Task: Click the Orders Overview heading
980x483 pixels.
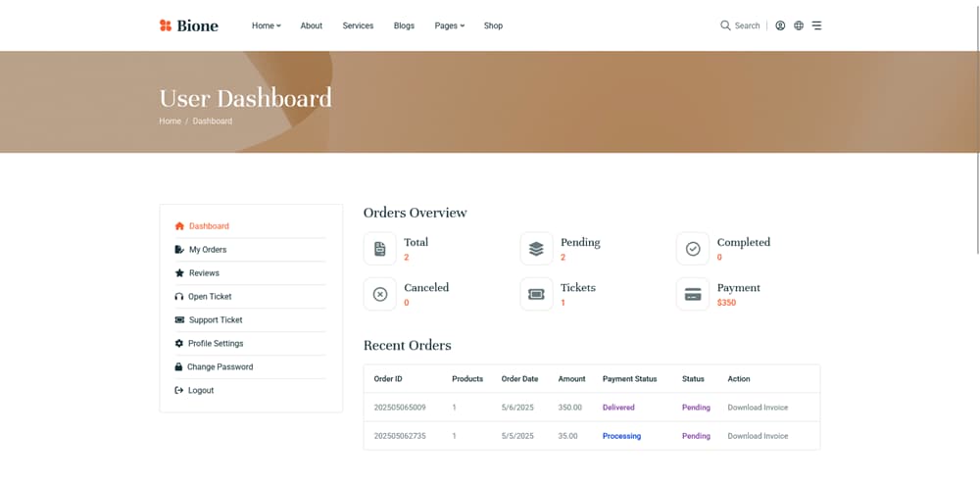Action: pos(415,213)
